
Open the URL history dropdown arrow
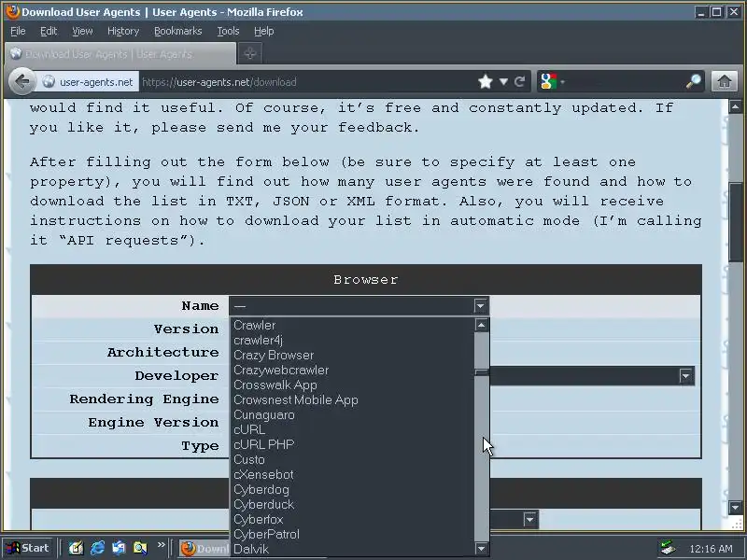point(503,82)
